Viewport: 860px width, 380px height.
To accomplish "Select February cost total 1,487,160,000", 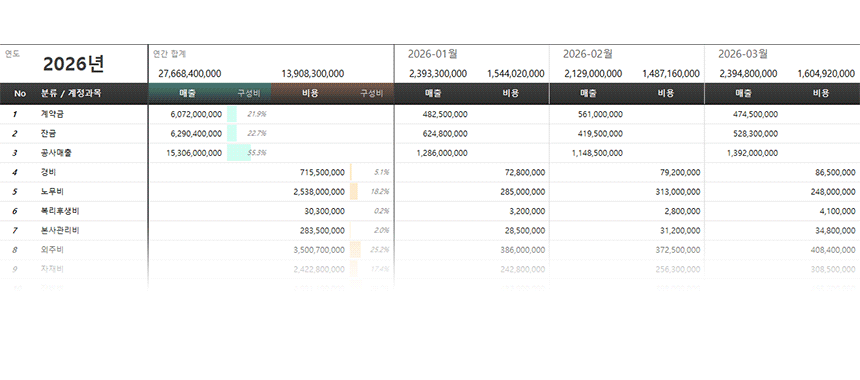I will click(671, 73).
